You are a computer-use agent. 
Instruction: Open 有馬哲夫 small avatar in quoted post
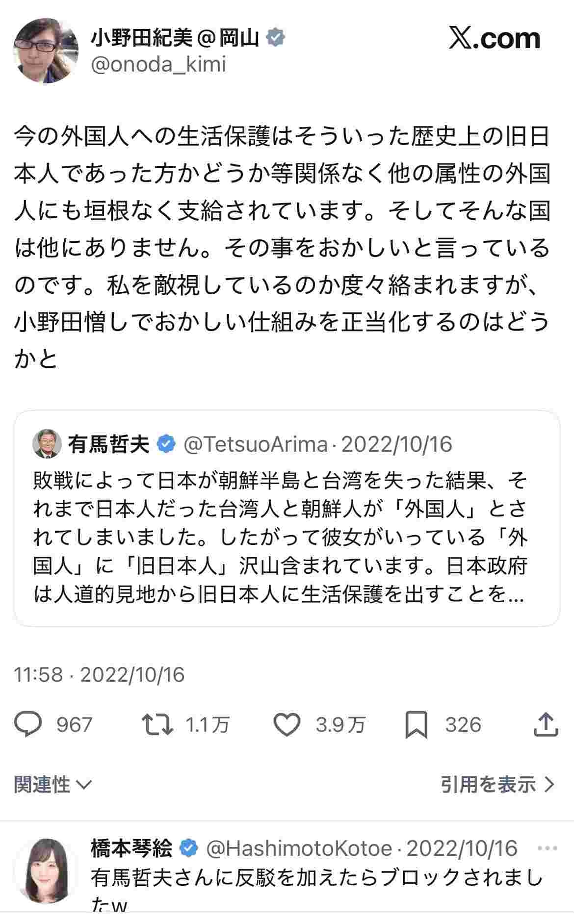coord(47,444)
